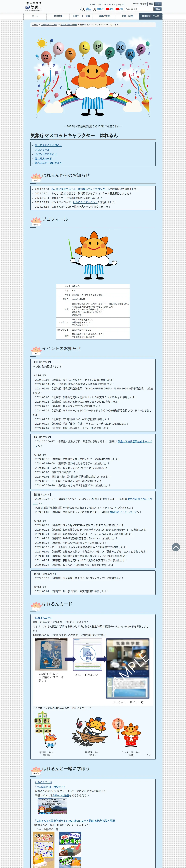This screenshot has height=868, width=186.
Task: Open カザーンの動画 link
Action: (x=61, y=796)
